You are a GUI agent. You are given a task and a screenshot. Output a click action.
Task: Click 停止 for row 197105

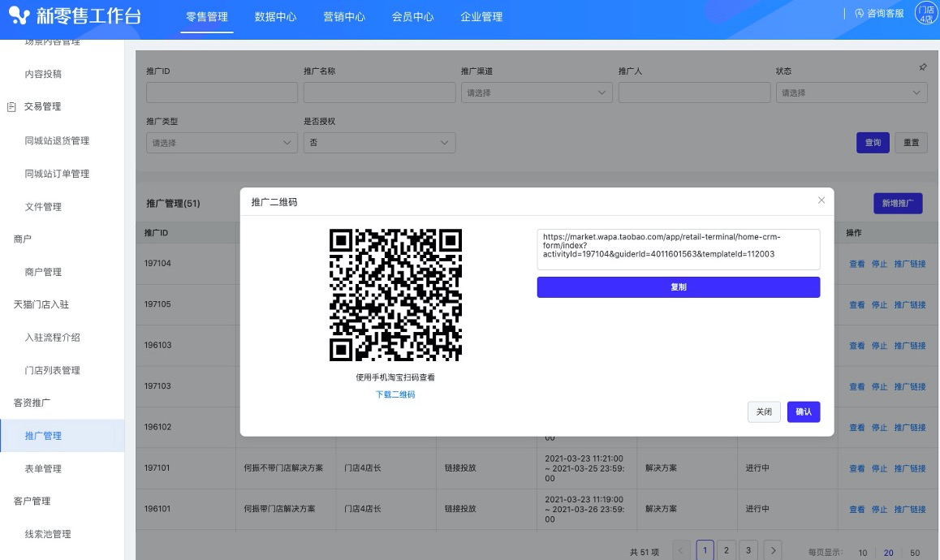point(879,304)
